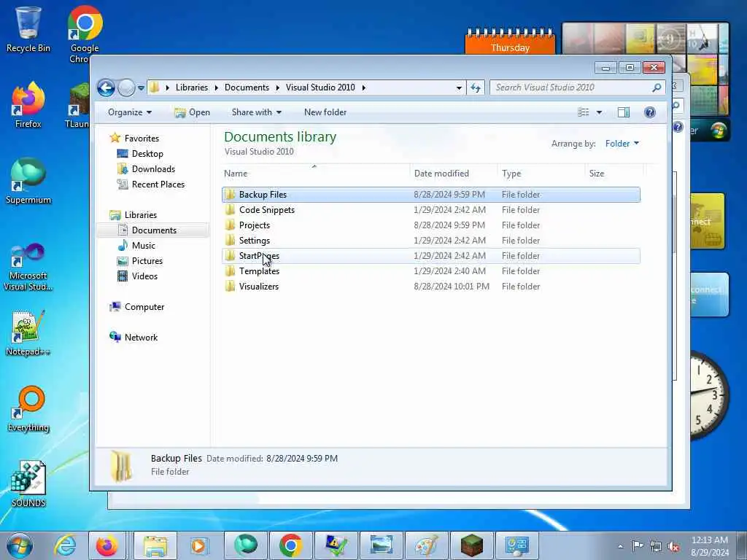Select the Visualizers folder
This screenshot has width=747, height=560.
(430, 286)
